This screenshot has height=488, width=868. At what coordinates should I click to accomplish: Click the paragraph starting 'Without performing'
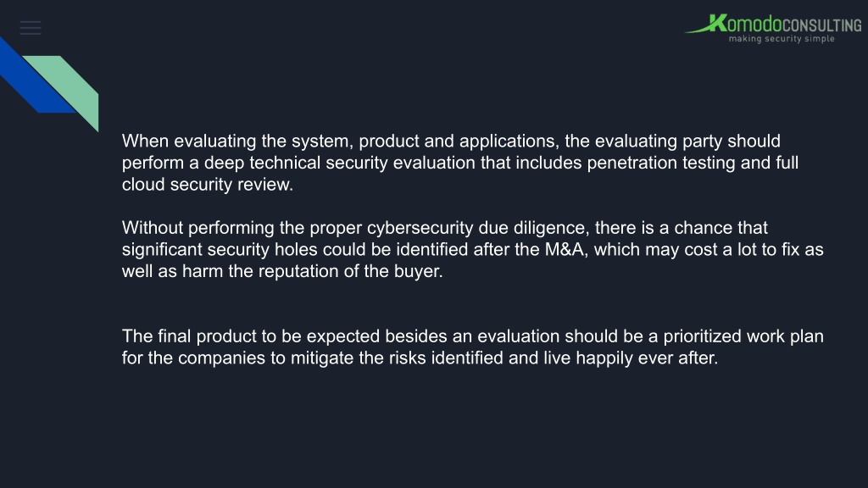(473, 250)
